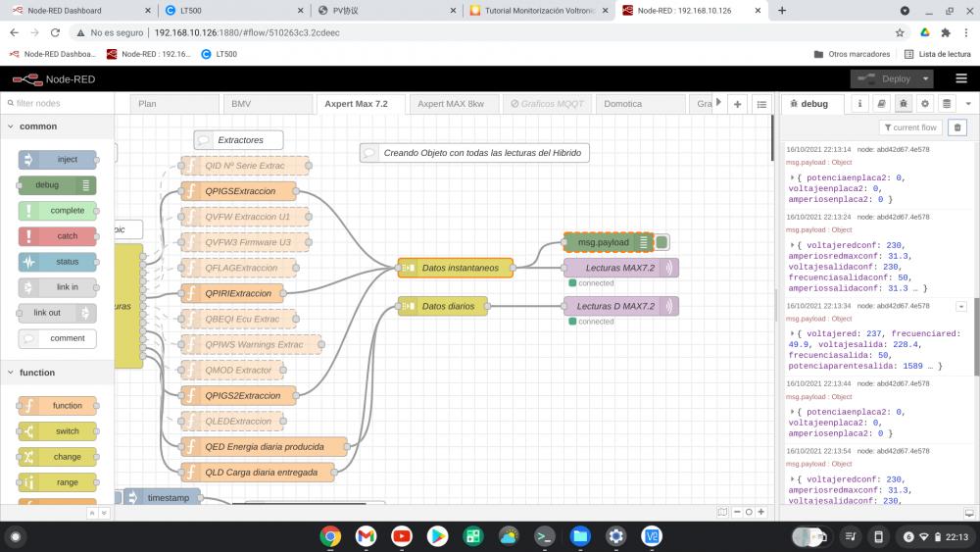Screen dimensions: 980x552
Task: Open the Axpert MAX 8kw flow tab
Action: (x=454, y=104)
